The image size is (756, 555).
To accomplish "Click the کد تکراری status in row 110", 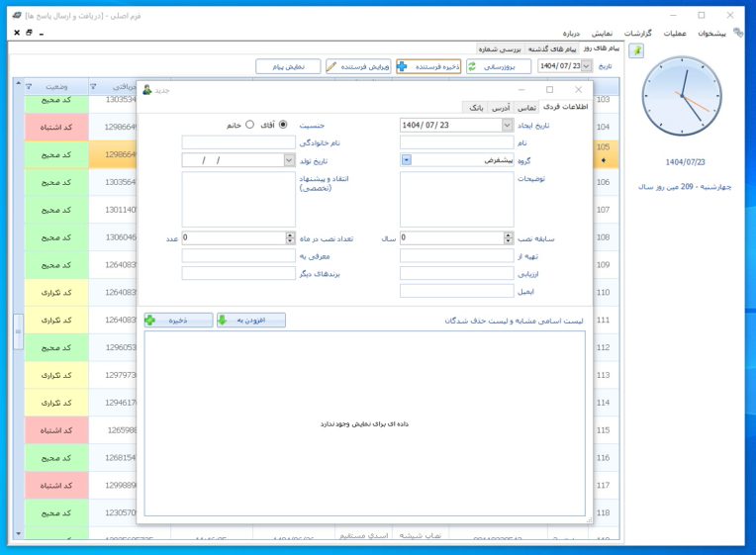I will pos(56,293).
